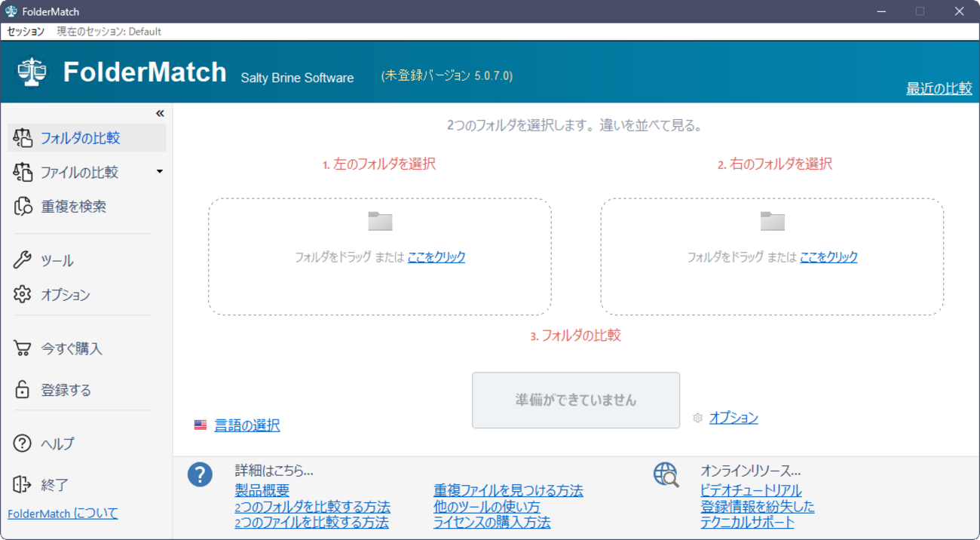Click the FolderMatch title bar app icon
The width and height of the screenshot is (980, 540).
pyautogui.click(x=11, y=11)
